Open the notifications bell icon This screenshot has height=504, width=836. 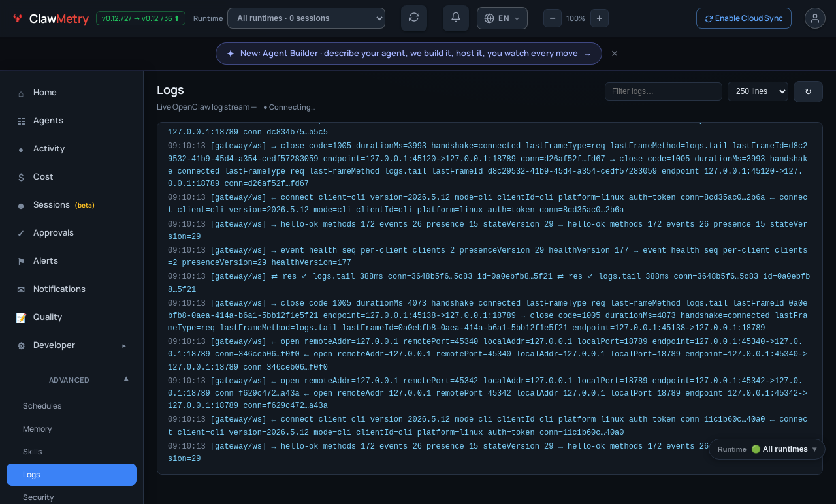456,18
